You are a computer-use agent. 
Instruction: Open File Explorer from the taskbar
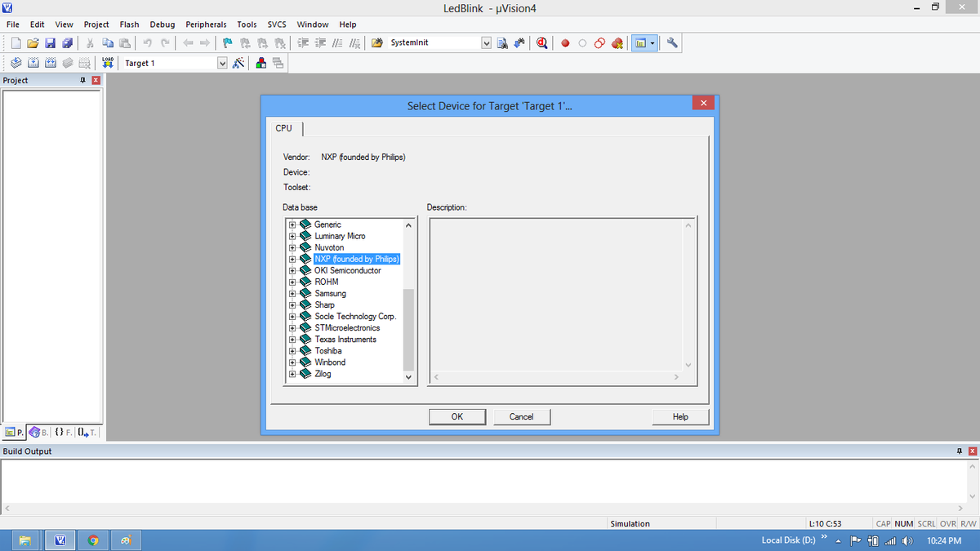(25, 540)
